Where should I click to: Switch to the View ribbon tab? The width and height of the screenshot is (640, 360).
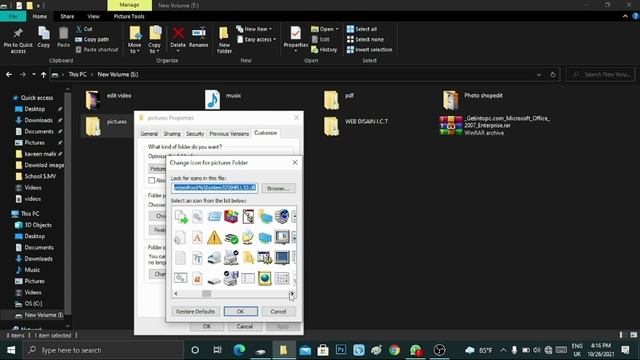click(93, 16)
